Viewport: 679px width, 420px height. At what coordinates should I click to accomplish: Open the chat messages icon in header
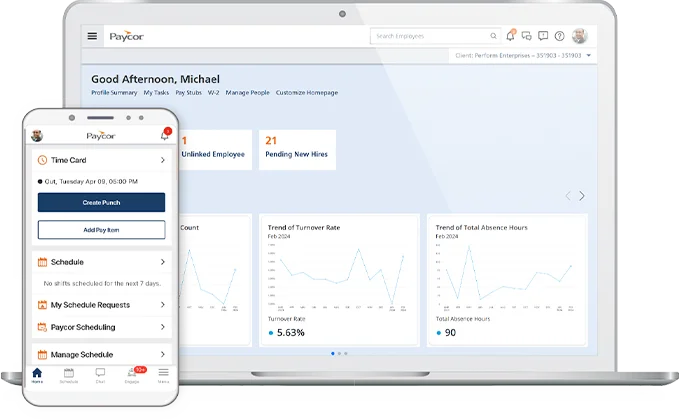tap(526, 36)
